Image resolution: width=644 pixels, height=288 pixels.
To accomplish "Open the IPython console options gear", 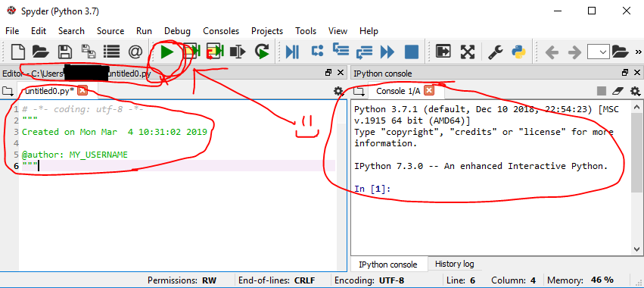I will [x=635, y=91].
